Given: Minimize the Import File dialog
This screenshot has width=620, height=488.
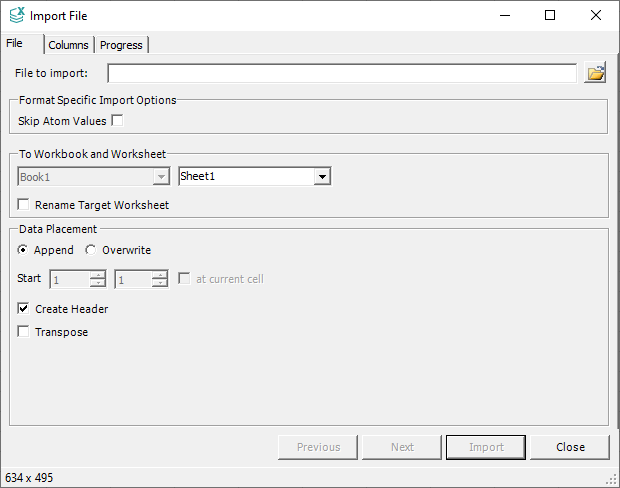Looking at the screenshot, I should pyautogui.click(x=504, y=15).
